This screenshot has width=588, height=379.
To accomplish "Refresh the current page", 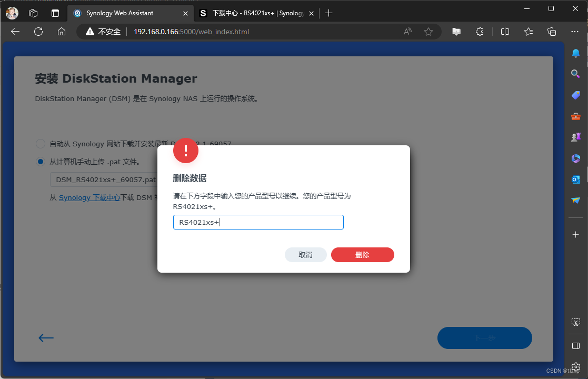I will (38, 32).
